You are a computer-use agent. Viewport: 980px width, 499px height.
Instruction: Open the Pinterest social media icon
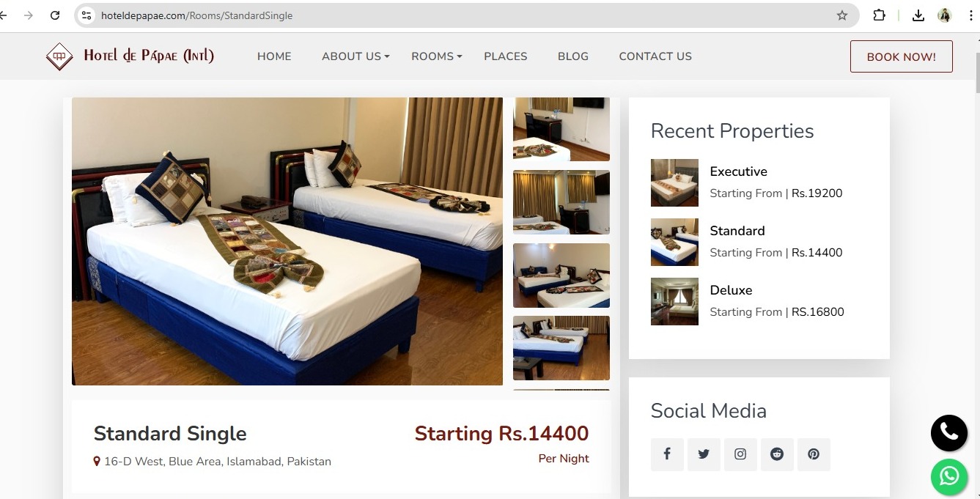[814, 454]
